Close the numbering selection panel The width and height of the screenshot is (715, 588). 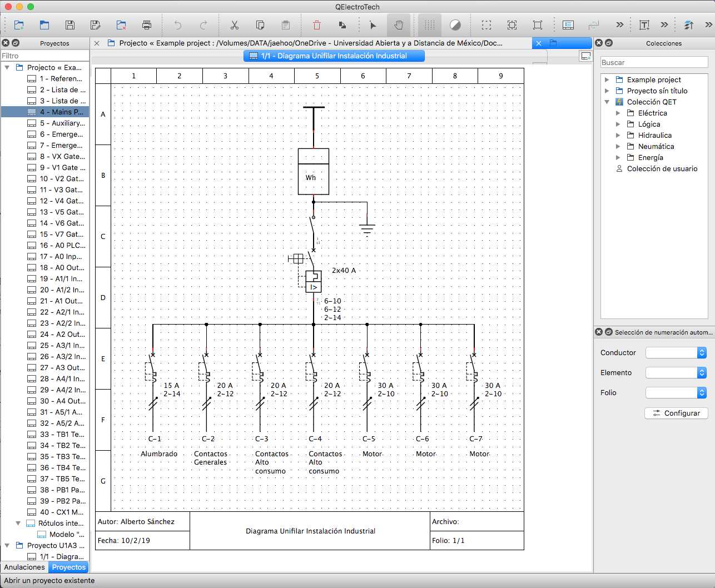tap(599, 332)
